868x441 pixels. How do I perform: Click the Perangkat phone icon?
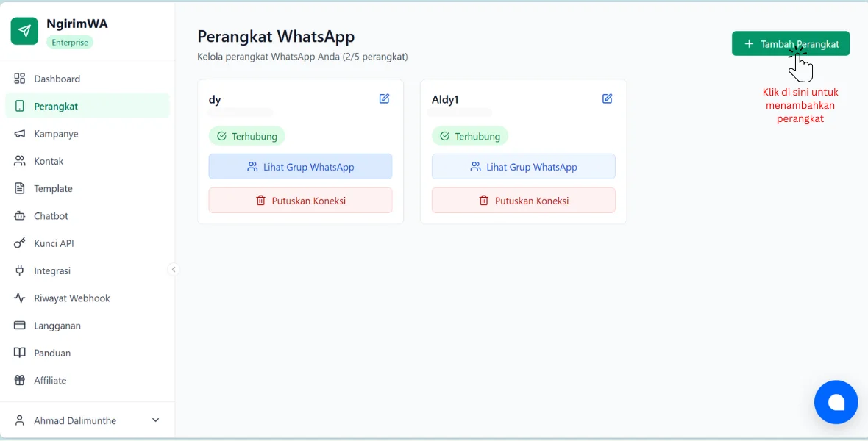pyautogui.click(x=19, y=106)
